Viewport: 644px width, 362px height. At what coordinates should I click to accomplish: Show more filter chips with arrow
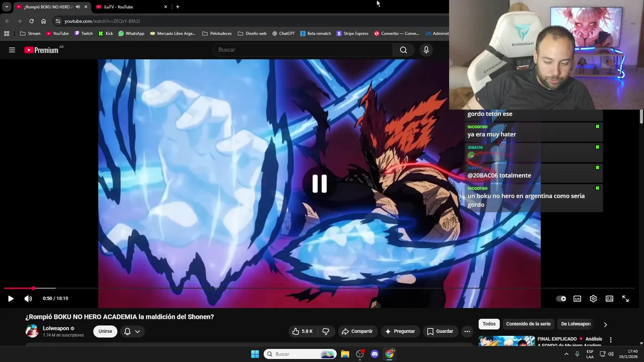click(605, 324)
